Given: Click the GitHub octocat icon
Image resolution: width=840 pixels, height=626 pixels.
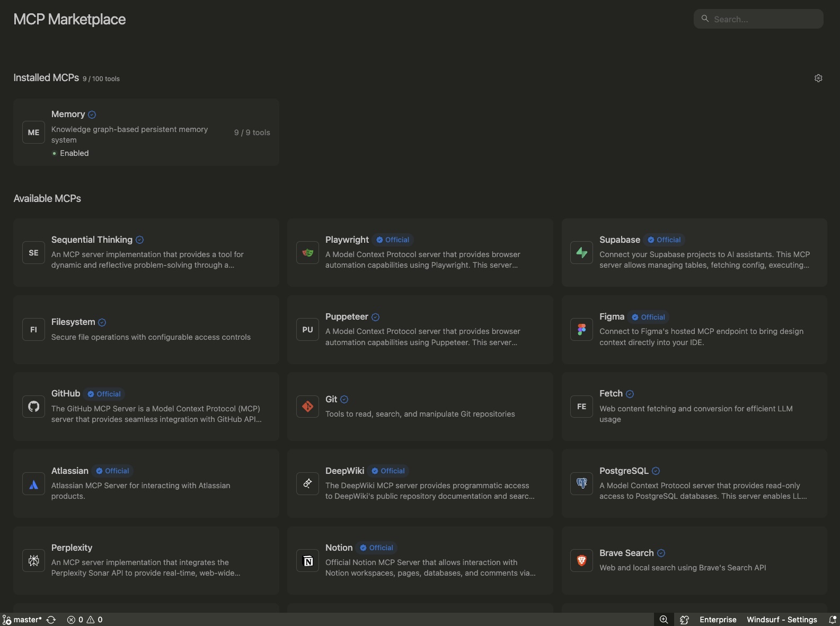Looking at the screenshot, I should point(33,407).
